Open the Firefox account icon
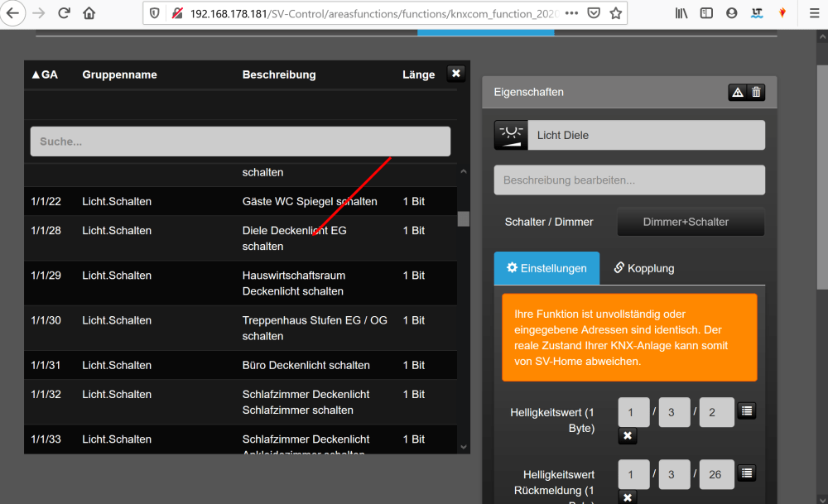 pos(731,14)
